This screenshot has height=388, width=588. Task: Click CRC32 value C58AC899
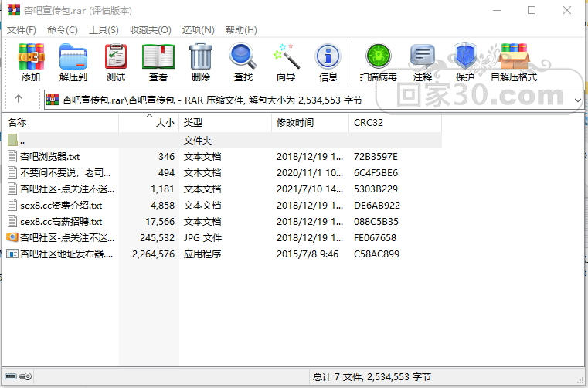[376, 254]
